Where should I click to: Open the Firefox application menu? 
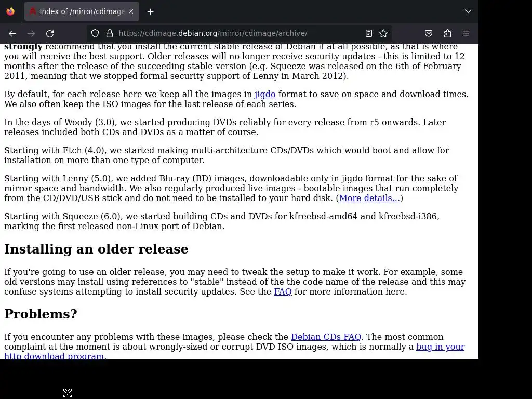pyautogui.click(x=466, y=33)
